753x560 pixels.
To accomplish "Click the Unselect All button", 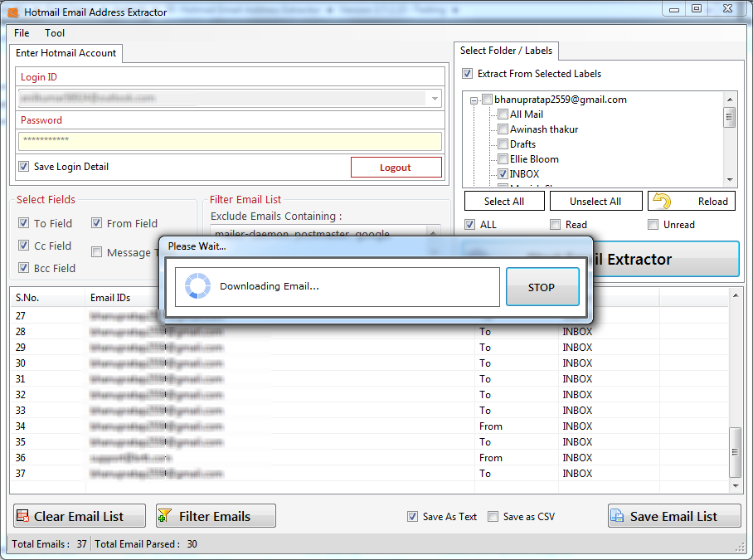I will [x=595, y=202].
